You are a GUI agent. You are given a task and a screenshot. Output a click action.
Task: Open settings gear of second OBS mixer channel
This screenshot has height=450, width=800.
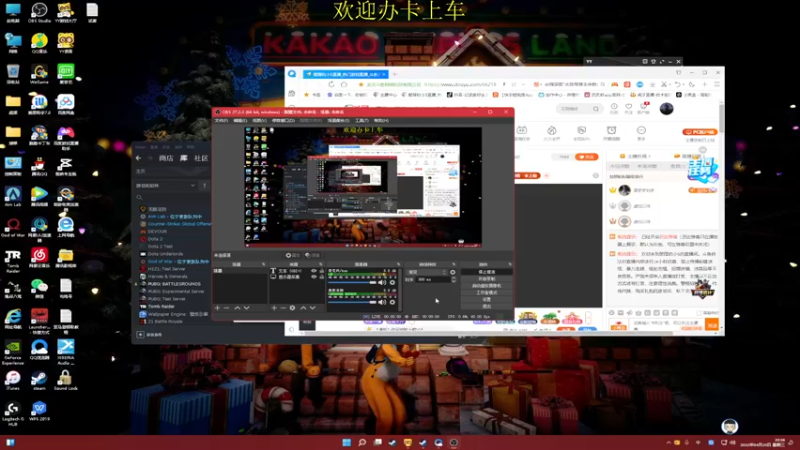point(392,302)
